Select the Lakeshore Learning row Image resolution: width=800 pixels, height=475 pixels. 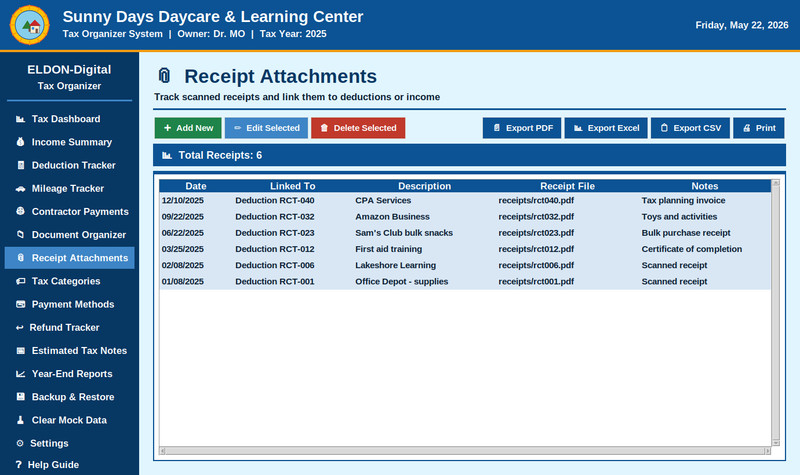click(465, 265)
